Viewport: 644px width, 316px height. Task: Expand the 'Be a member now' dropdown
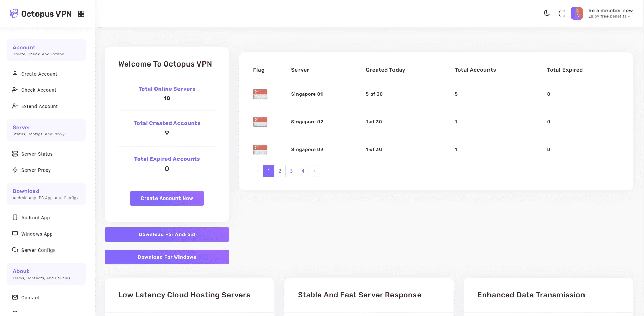pos(610,13)
